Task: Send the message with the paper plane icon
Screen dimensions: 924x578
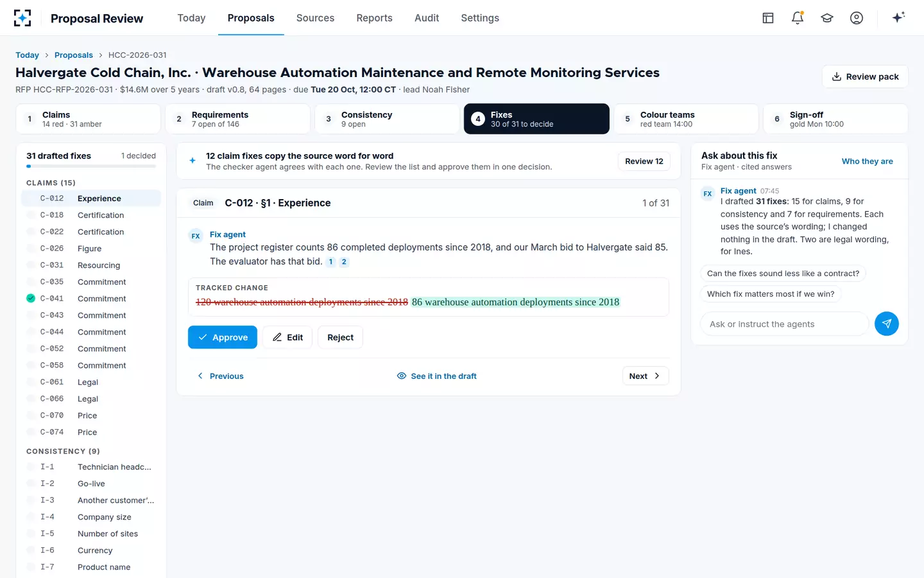Action: tap(887, 324)
